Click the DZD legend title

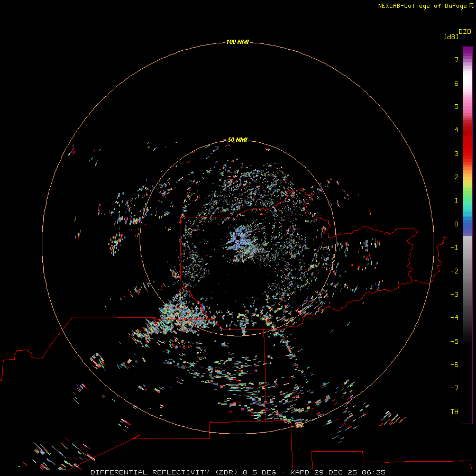point(465,32)
